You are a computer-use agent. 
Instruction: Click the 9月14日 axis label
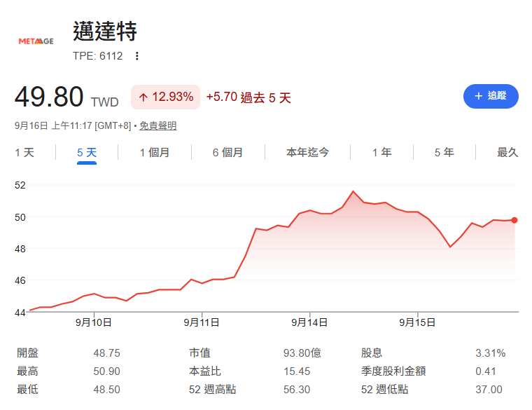[x=309, y=322]
